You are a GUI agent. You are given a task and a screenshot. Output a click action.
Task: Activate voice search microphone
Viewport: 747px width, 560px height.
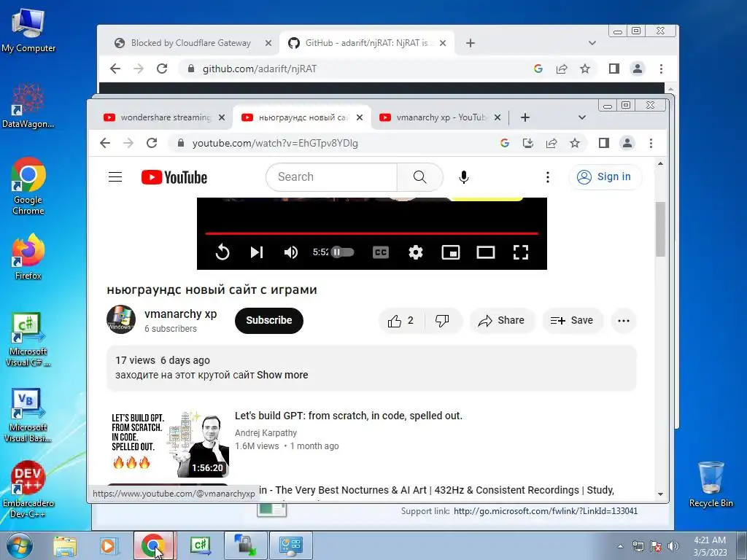pos(463,177)
